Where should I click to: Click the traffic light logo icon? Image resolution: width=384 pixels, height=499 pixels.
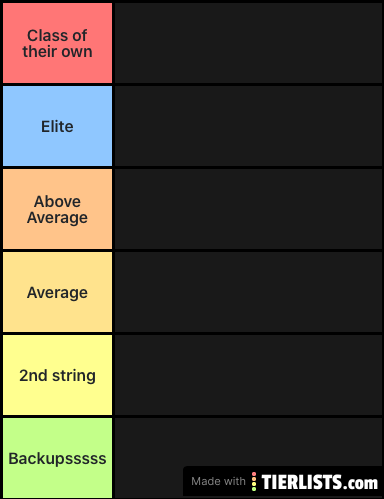[x=254, y=481]
